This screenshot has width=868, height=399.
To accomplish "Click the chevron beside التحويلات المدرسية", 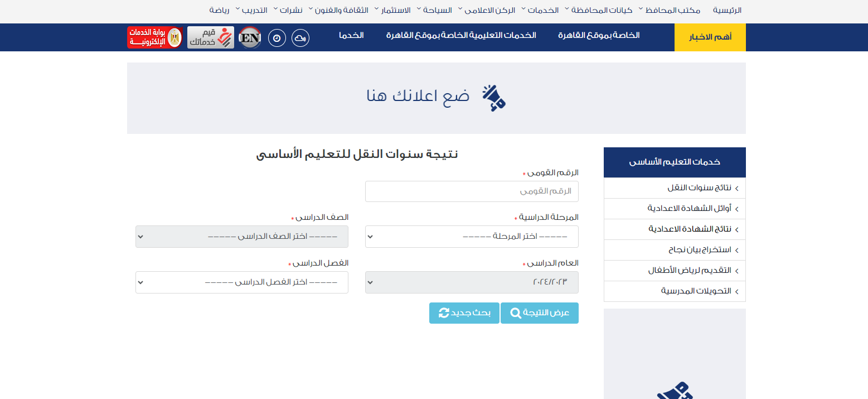I will coord(736,292).
